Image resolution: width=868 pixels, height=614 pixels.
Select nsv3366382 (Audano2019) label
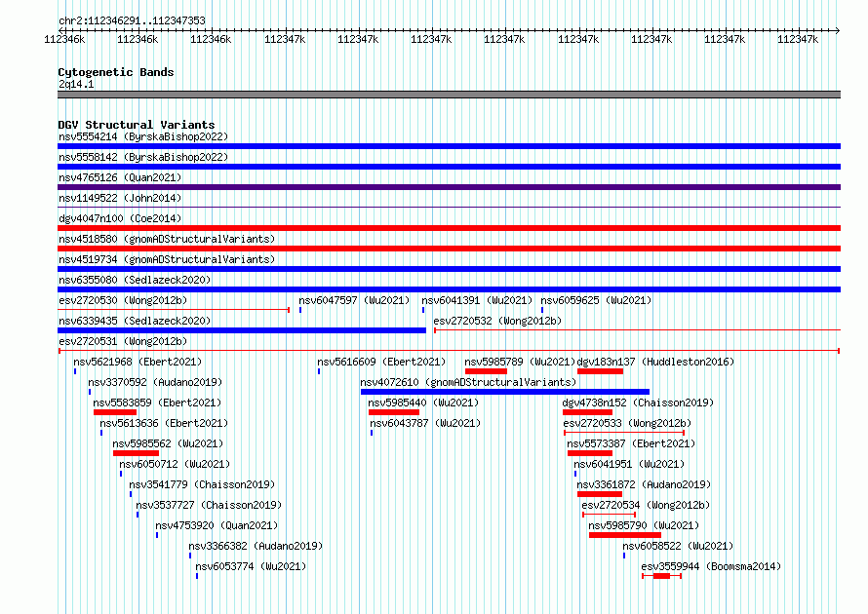[x=256, y=546]
